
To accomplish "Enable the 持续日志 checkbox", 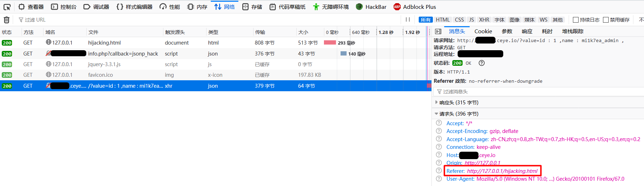I will (575, 20).
